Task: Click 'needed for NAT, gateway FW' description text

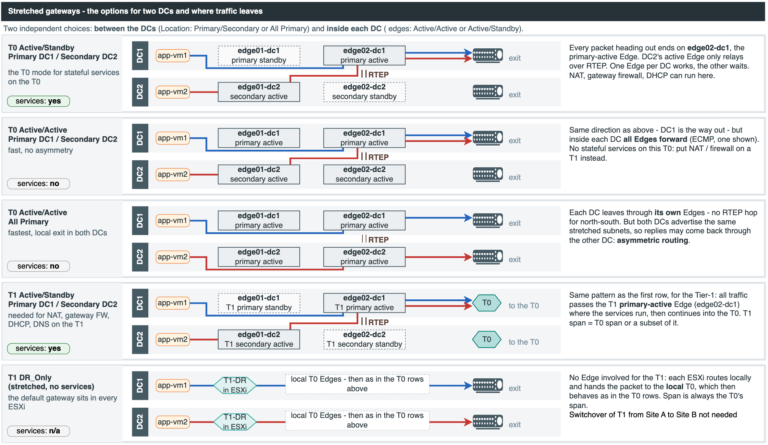Action: tap(59, 320)
